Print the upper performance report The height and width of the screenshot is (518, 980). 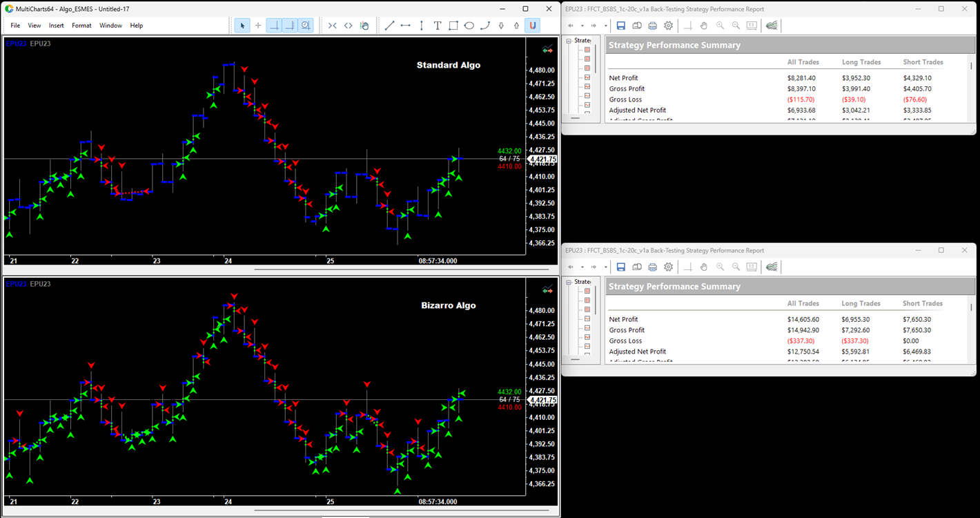652,26
